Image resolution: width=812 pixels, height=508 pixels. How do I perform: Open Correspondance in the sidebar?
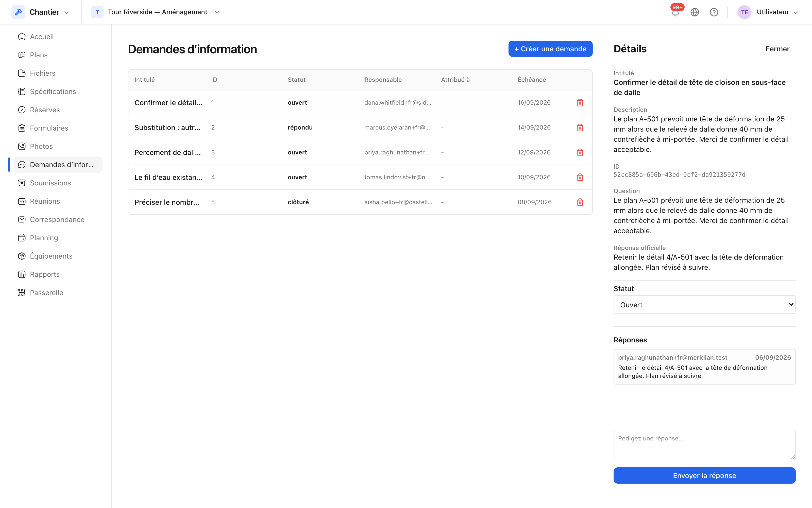[58, 219]
